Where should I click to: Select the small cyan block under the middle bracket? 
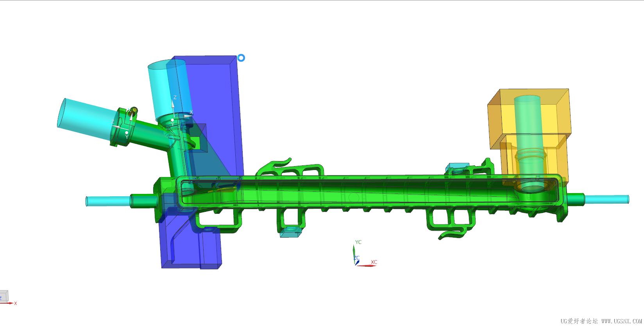coord(291,231)
